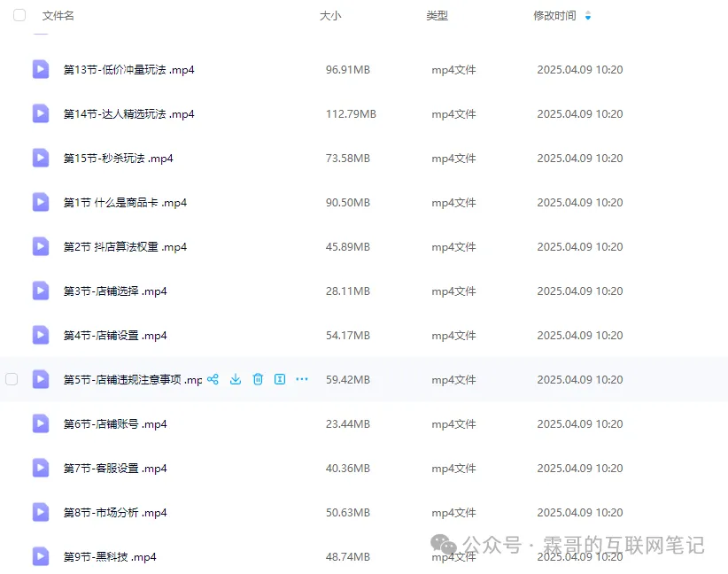This screenshot has height=574, width=728.
Task: Check the box for 第5节-店铺违规注意事项
Action: [x=12, y=379]
